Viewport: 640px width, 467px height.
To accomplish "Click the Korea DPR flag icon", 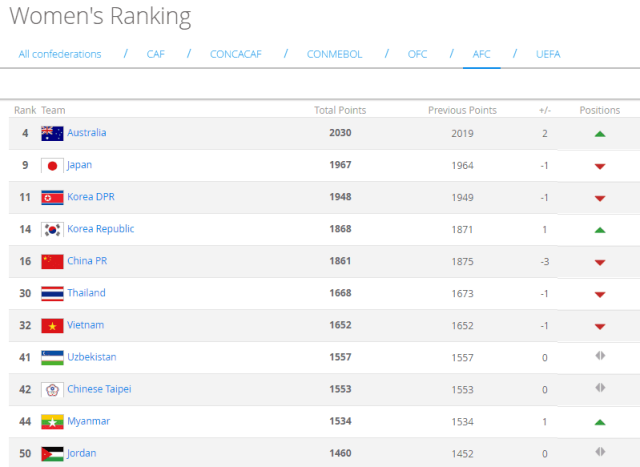I will 52,198.
